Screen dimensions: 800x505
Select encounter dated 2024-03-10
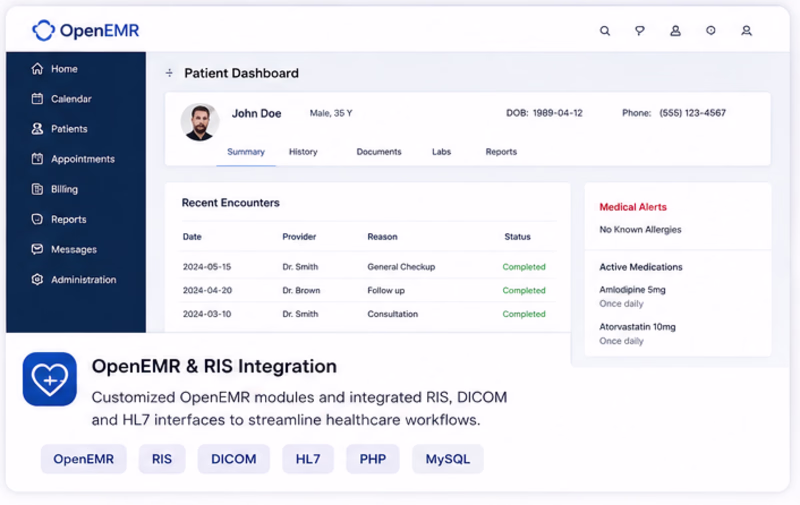pos(207,314)
